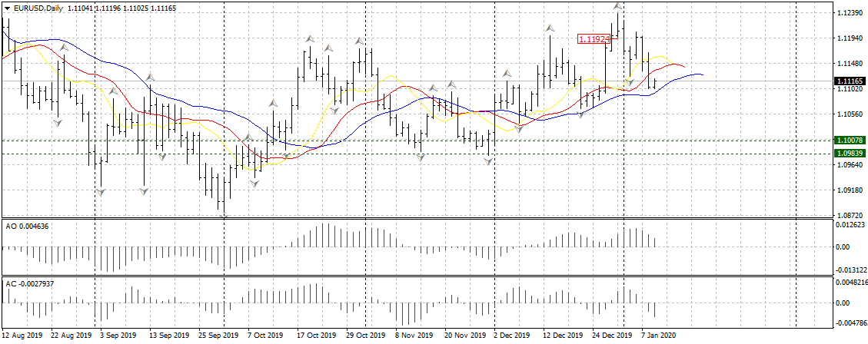Open the chart menu triangle beside EURUSD,Daily

tap(8, 8)
